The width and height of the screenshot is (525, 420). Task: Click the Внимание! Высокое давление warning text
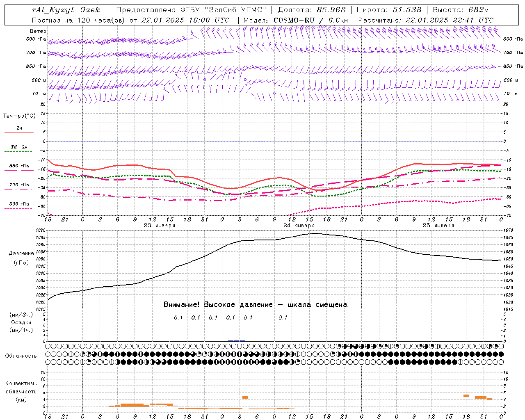click(255, 305)
